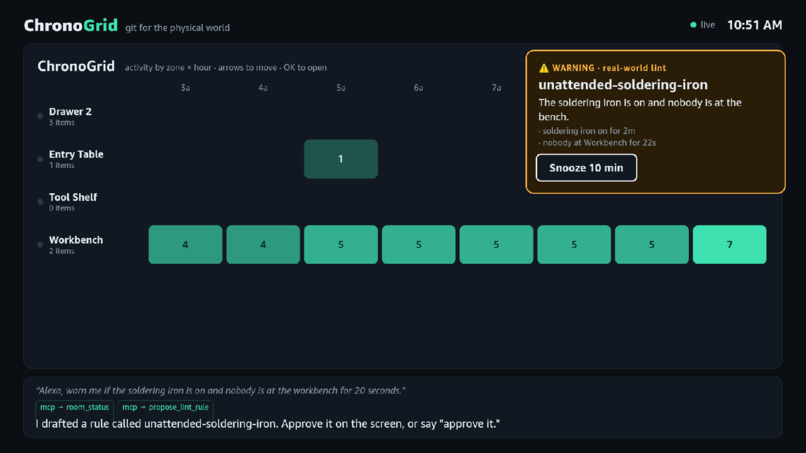Open the Workbench 7a cell showing 5
The width and height of the screenshot is (806, 453).
pos(496,244)
